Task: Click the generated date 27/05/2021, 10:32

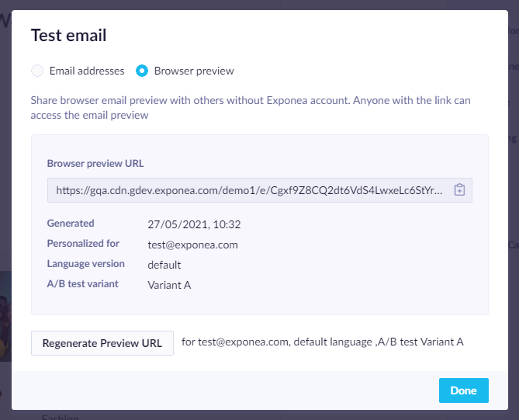Action: click(x=194, y=224)
